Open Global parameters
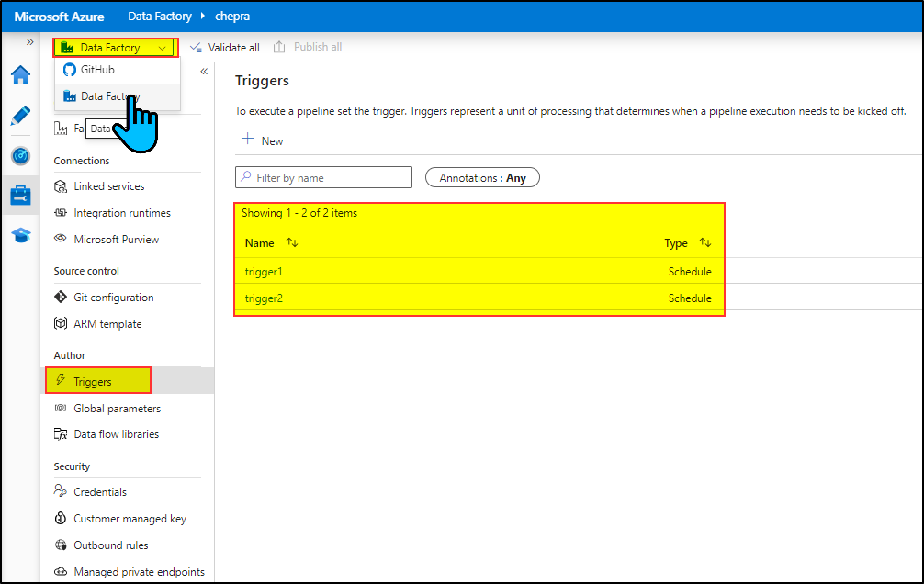Image resolution: width=924 pixels, height=584 pixels. point(117,409)
